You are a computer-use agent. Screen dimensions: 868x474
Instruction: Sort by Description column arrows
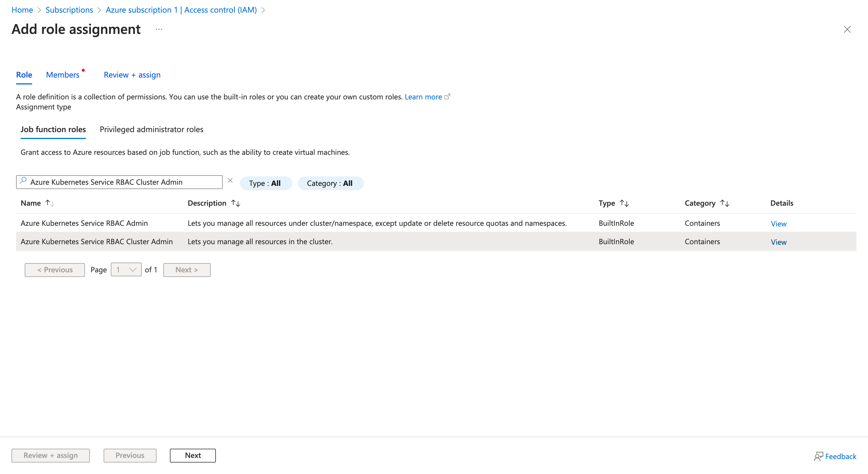click(236, 203)
